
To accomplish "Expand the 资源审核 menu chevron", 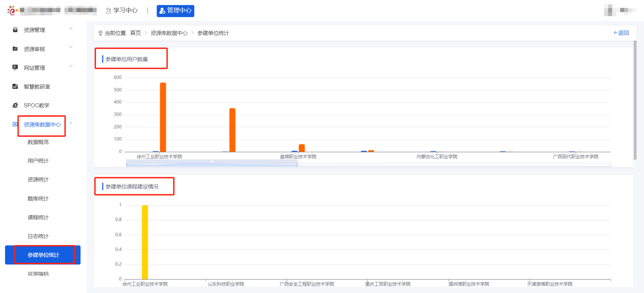I will pyautogui.click(x=71, y=47).
